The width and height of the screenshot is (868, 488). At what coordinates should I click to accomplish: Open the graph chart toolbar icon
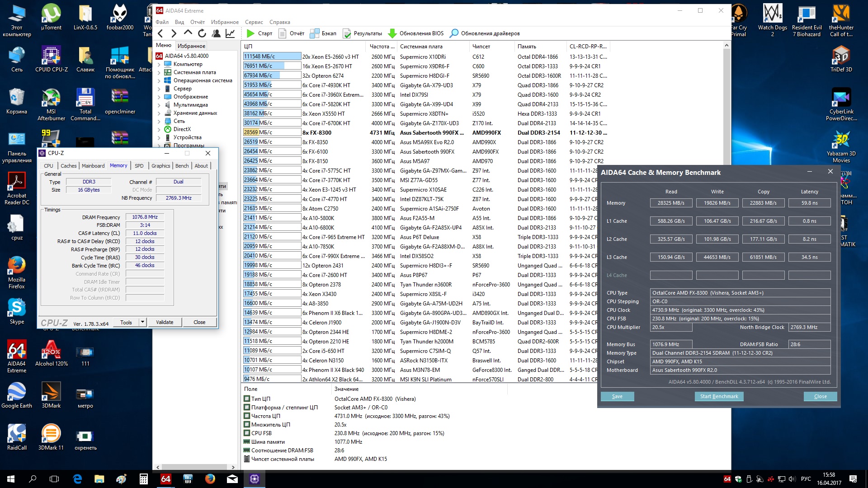(230, 33)
